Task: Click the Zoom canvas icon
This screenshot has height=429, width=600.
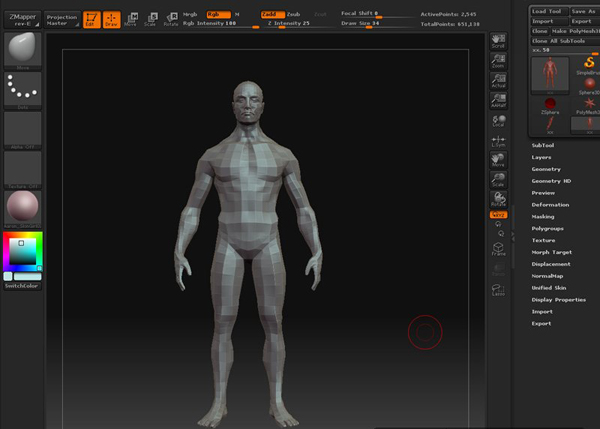Action: point(498,61)
